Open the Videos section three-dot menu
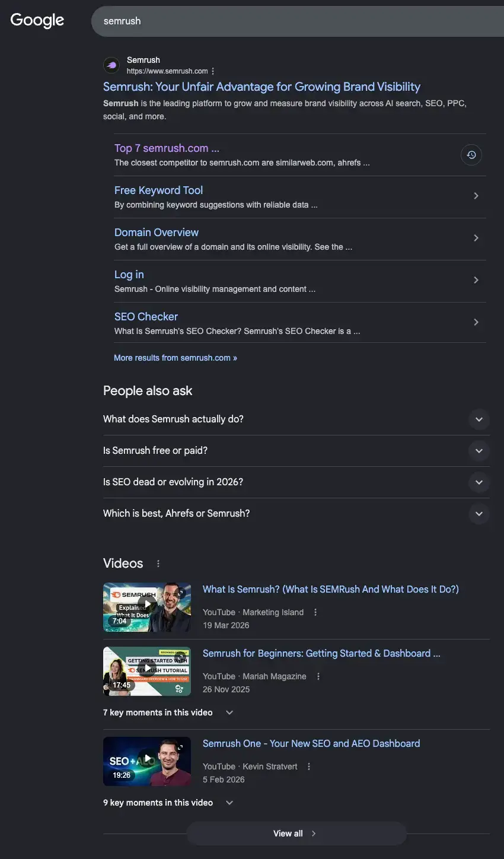The height and width of the screenshot is (859, 504). pyautogui.click(x=158, y=564)
